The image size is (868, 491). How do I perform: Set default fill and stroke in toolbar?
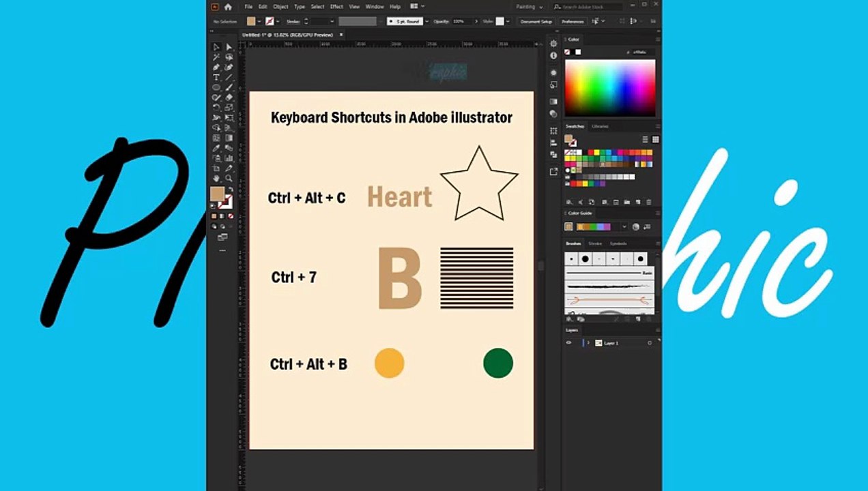(213, 206)
